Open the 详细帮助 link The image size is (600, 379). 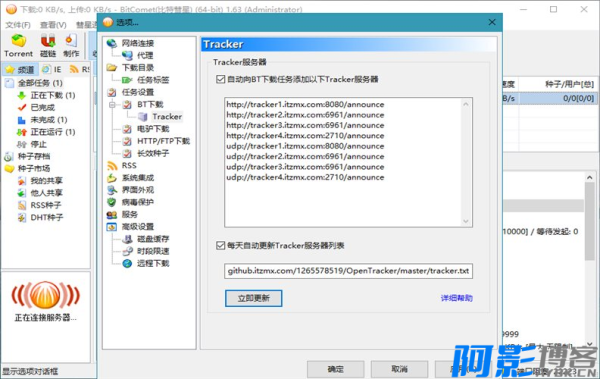pyautogui.click(x=457, y=298)
